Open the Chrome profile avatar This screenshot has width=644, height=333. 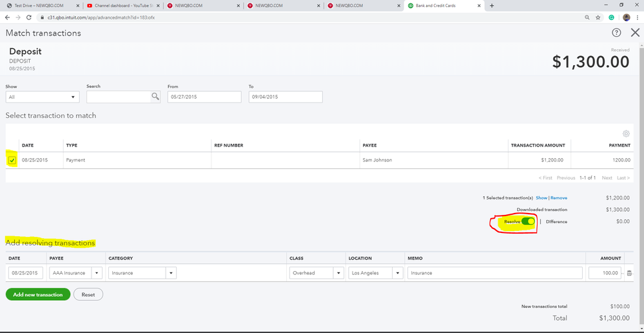[627, 17]
